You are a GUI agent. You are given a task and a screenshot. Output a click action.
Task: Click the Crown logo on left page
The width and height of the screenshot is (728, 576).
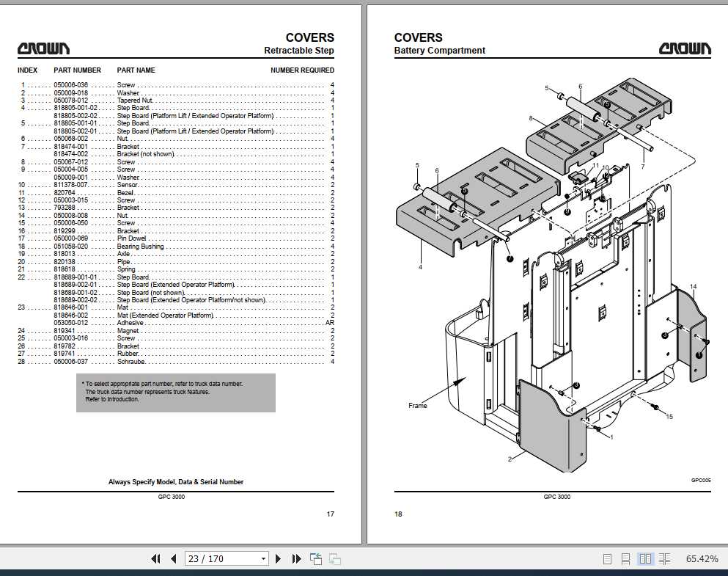(44, 48)
